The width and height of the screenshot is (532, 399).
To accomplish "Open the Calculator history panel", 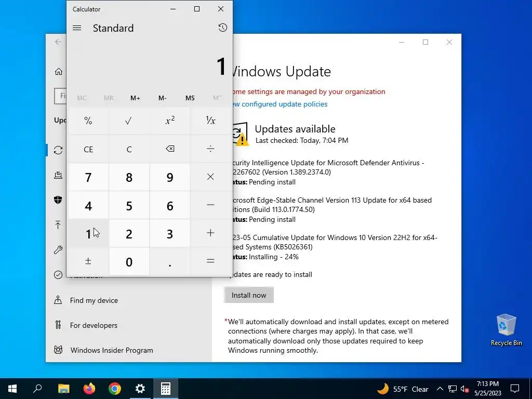I will tap(222, 28).
